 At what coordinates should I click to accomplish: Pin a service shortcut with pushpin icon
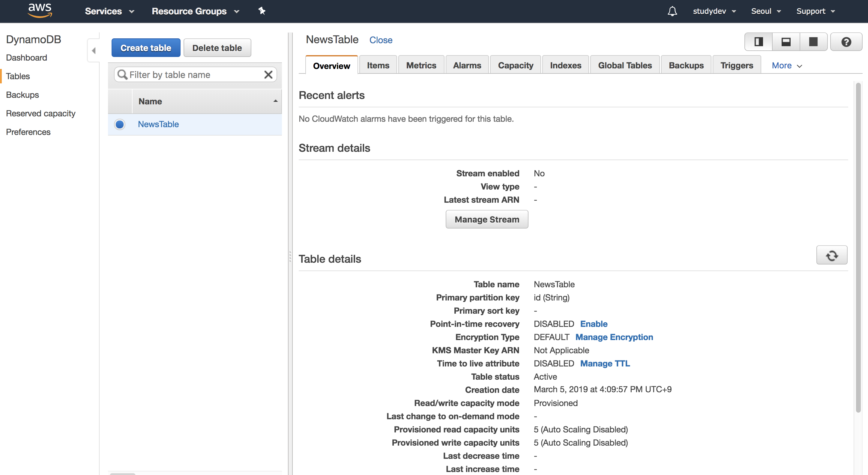tap(262, 11)
